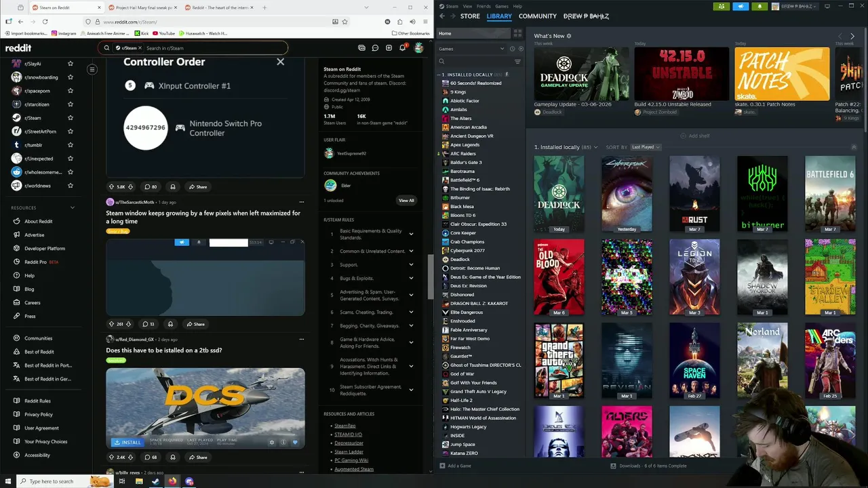The width and height of the screenshot is (868, 488).
Task: Open Steam View menu
Action: 467,6
